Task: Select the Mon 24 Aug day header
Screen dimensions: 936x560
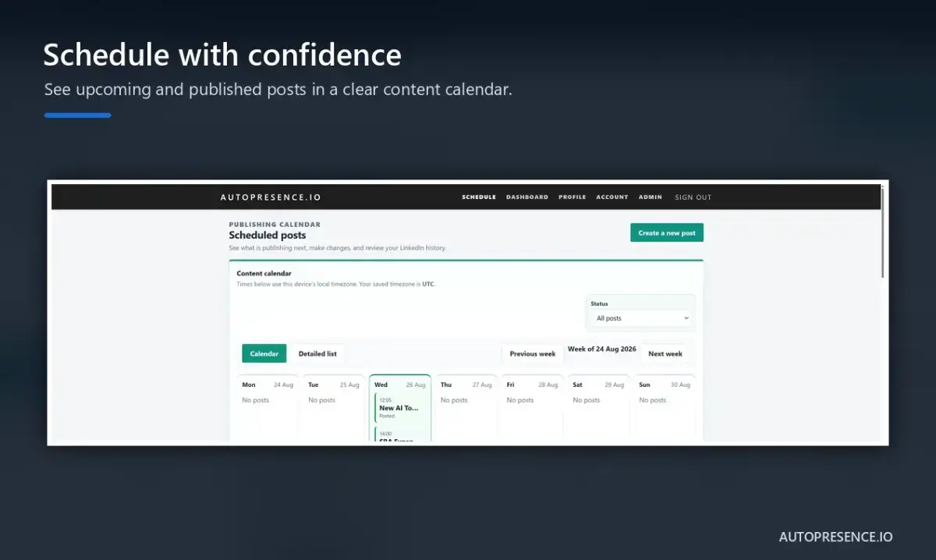Action: click(268, 385)
